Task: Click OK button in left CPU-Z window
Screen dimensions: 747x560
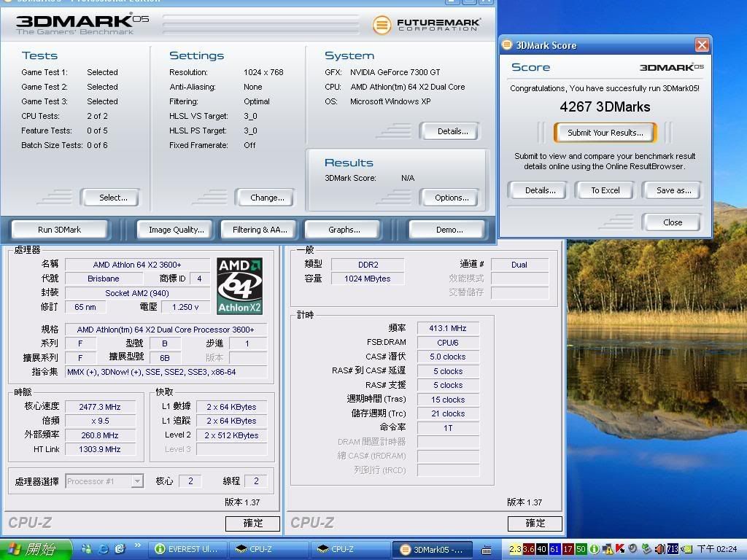Action: coord(252,524)
